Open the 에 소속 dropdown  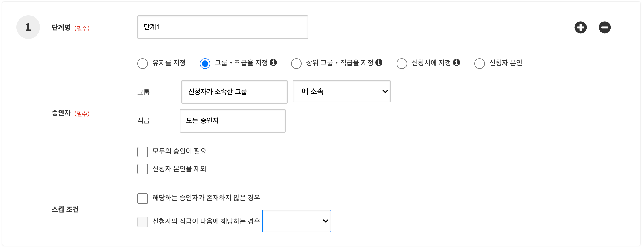click(341, 91)
